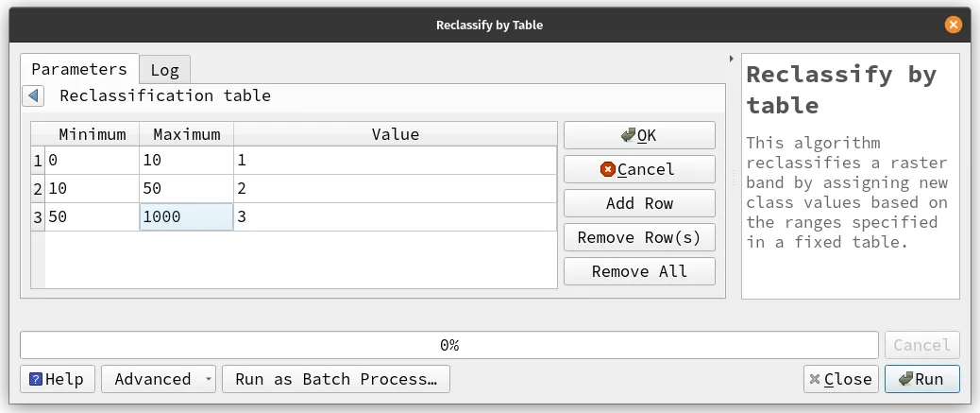
Task: Open the Advanced dropdown menu
Action: 159,379
